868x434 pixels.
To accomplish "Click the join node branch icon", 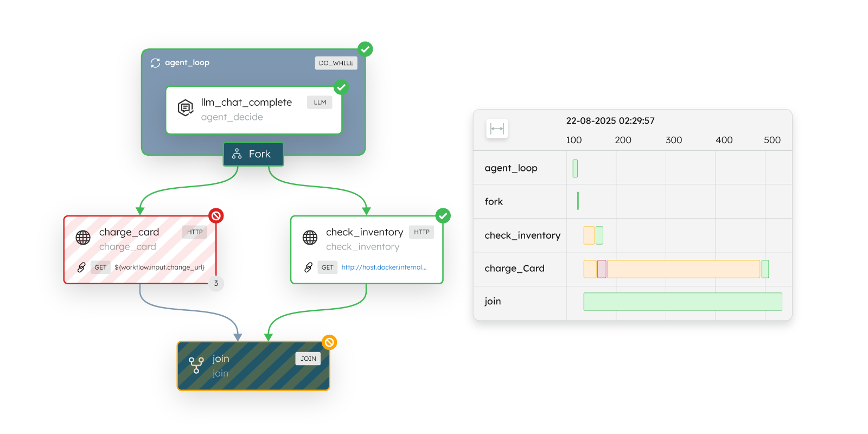I will (196, 365).
